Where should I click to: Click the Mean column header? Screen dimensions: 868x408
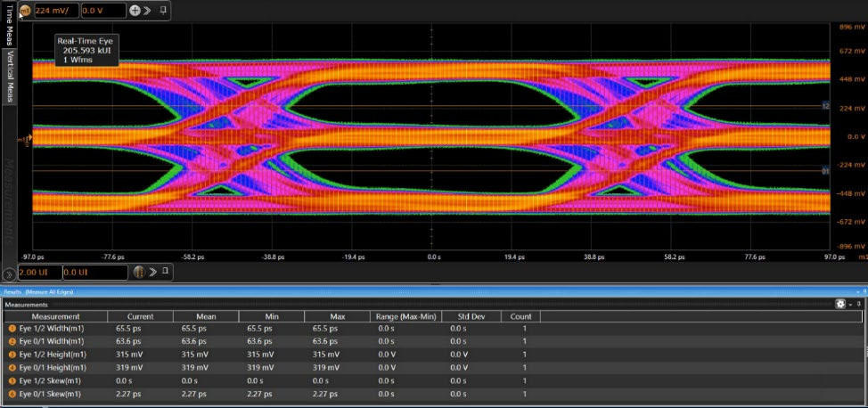tap(205, 316)
